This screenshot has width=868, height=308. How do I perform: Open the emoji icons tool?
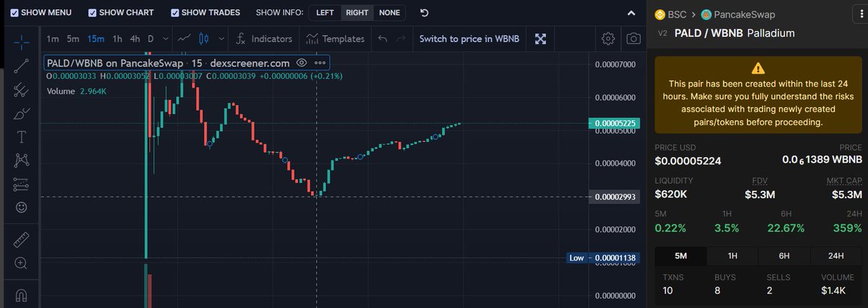pyautogui.click(x=21, y=208)
